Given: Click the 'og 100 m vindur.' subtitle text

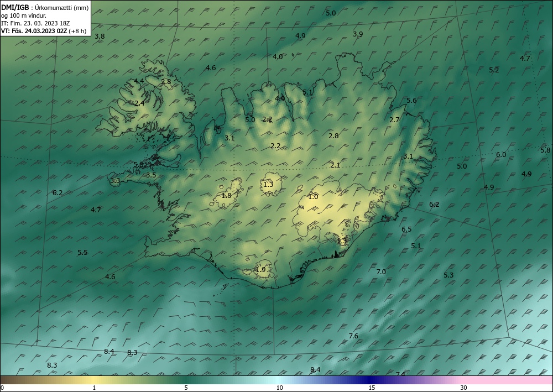Looking at the screenshot, I should 24,15.
